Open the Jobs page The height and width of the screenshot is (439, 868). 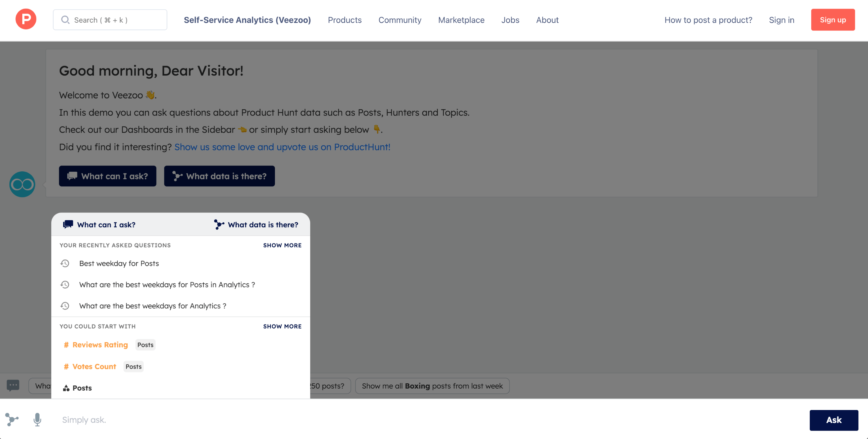tap(510, 20)
